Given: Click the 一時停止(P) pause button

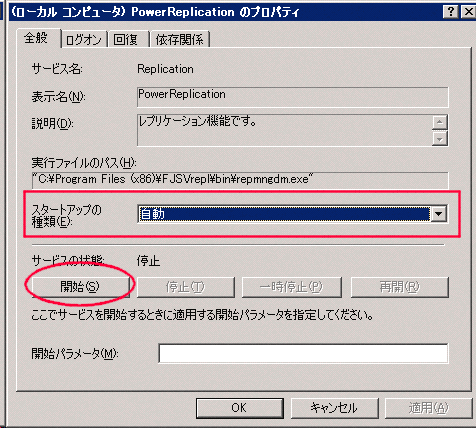Looking at the screenshot, I should click(291, 287).
